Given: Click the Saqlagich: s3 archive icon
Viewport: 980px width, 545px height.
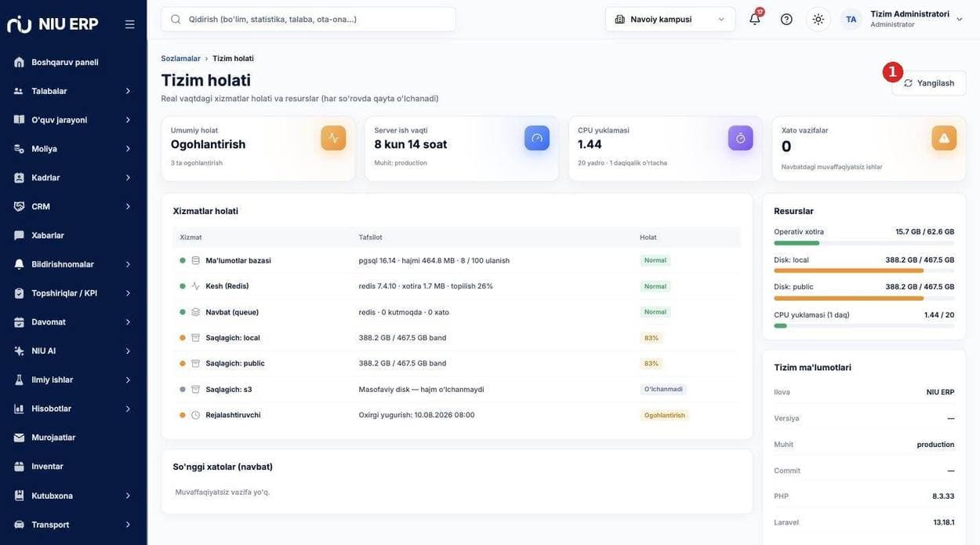Looking at the screenshot, I should click(x=196, y=389).
